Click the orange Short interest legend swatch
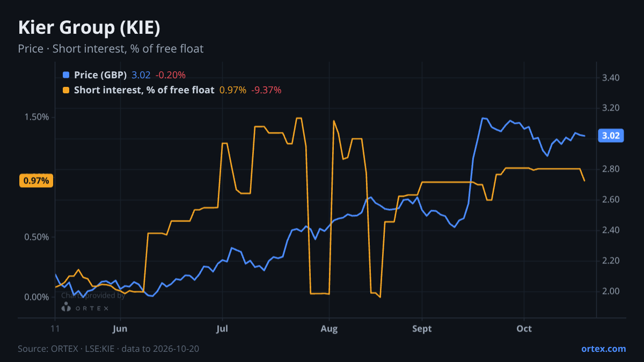Image resolution: width=644 pixels, height=362 pixels. (x=66, y=90)
